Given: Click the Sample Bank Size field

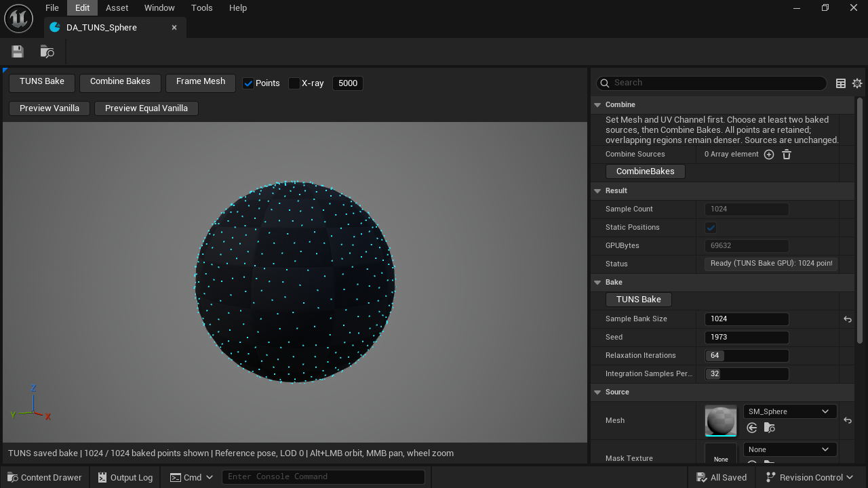Looking at the screenshot, I should click(747, 319).
